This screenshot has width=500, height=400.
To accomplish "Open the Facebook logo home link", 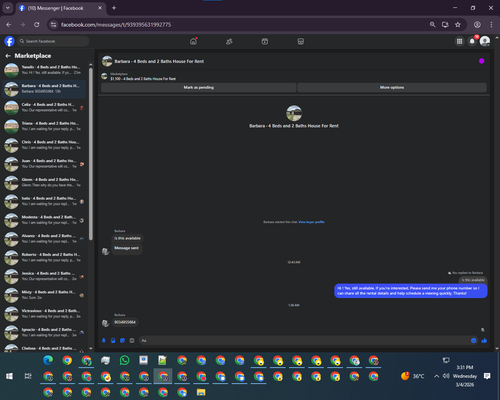I will [9, 41].
